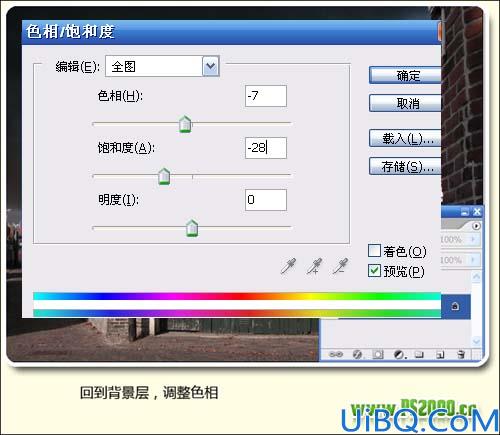Image resolution: width=500 pixels, height=435 pixels.
Task: Click the lock icon on the Background layer
Action: [455, 306]
